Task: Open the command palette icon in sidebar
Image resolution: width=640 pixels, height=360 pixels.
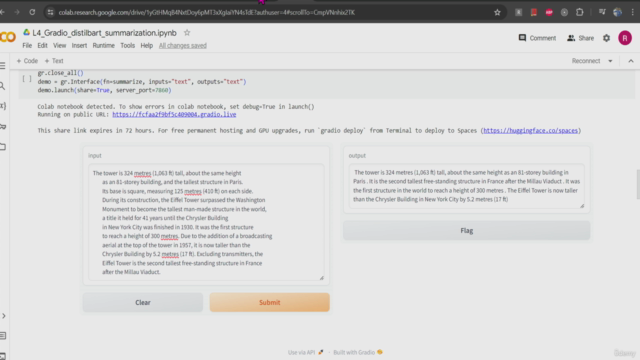Action: pyautogui.click(x=3, y=336)
